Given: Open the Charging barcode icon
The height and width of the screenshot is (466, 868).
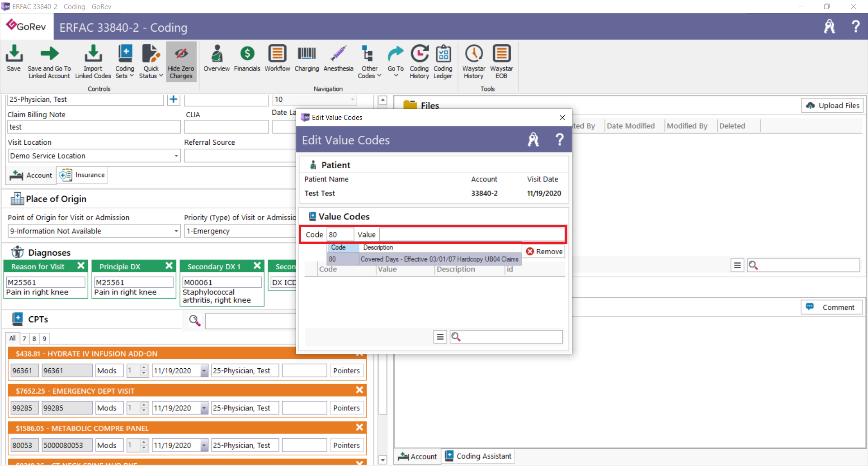Looking at the screenshot, I should pyautogui.click(x=307, y=58).
